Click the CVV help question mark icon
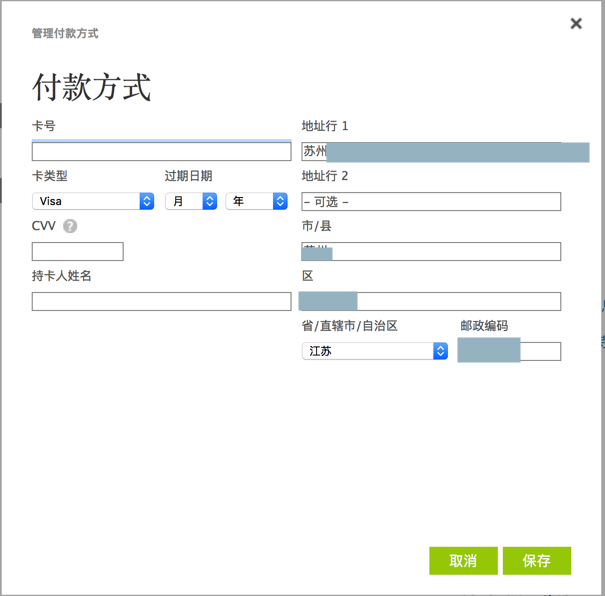Screen dimensions: 605x596 point(70,226)
